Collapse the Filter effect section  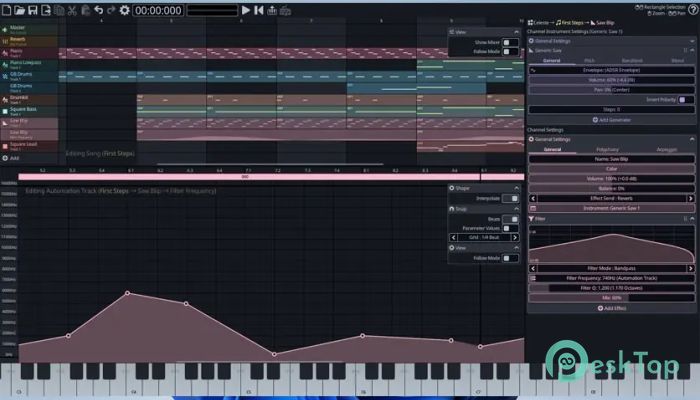(692, 219)
